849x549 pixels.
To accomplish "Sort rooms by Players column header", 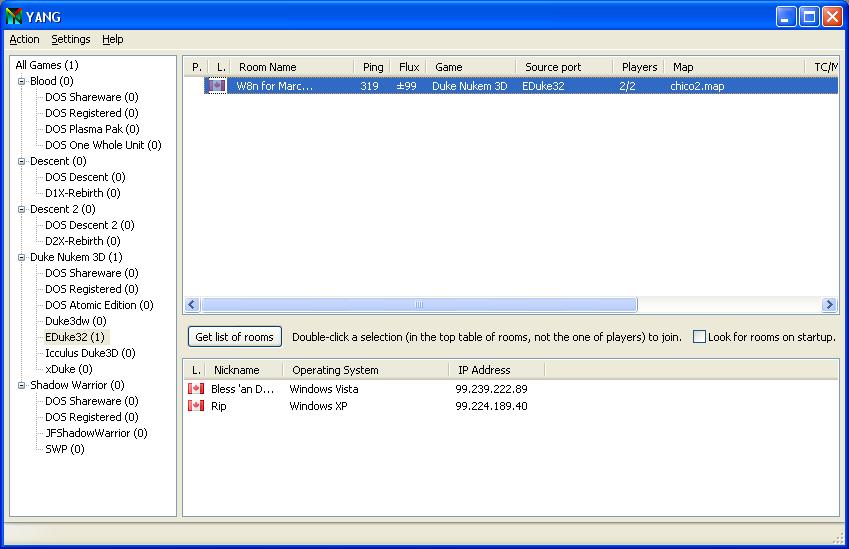I will click(639, 67).
